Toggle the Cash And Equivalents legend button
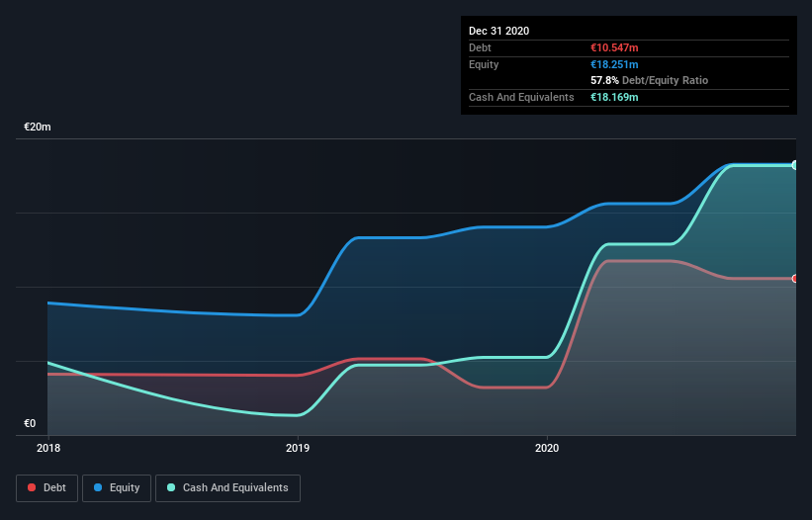Image resolution: width=812 pixels, height=520 pixels. click(x=227, y=488)
